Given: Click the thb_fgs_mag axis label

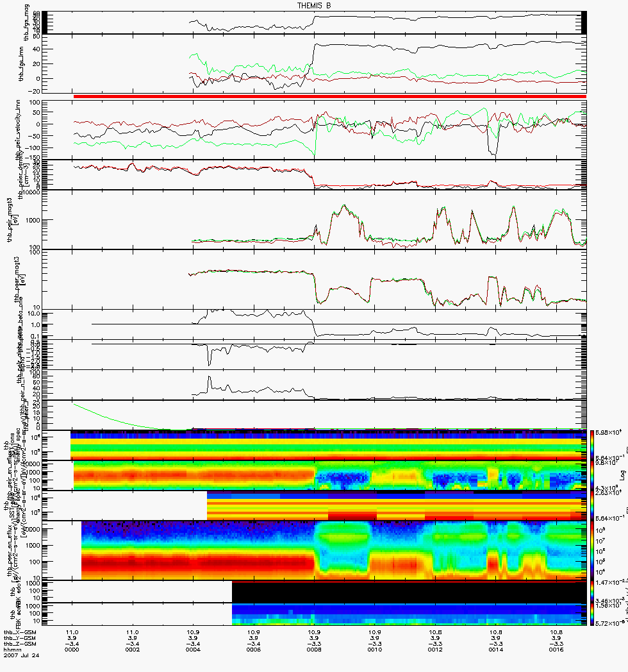Looking at the screenshot, I should click(27, 22).
